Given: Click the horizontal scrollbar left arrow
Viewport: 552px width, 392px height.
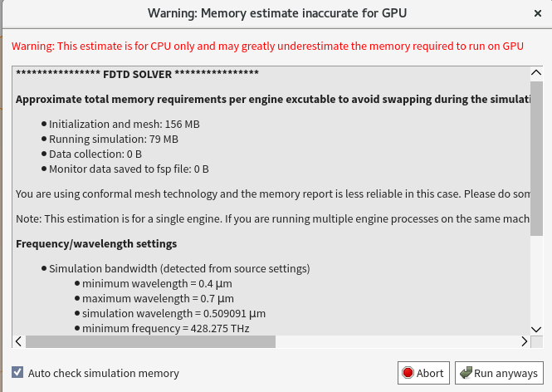Looking at the screenshot, I should tap(19, 341).
